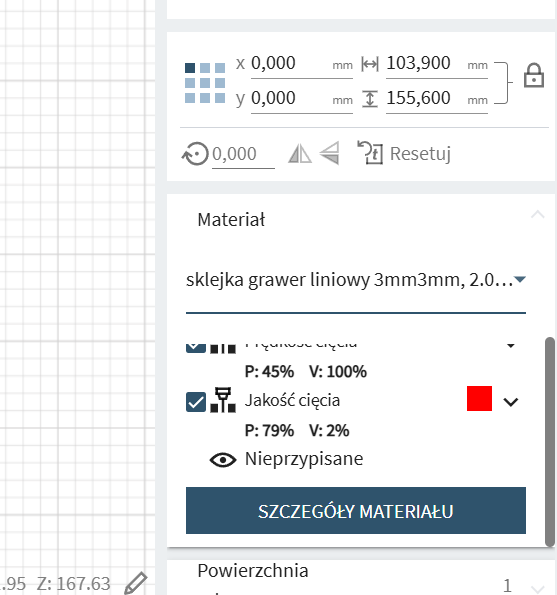557x595 pixels.
Task: Toggle the partially hidden top layer checkbox
Action: [196, 346]
